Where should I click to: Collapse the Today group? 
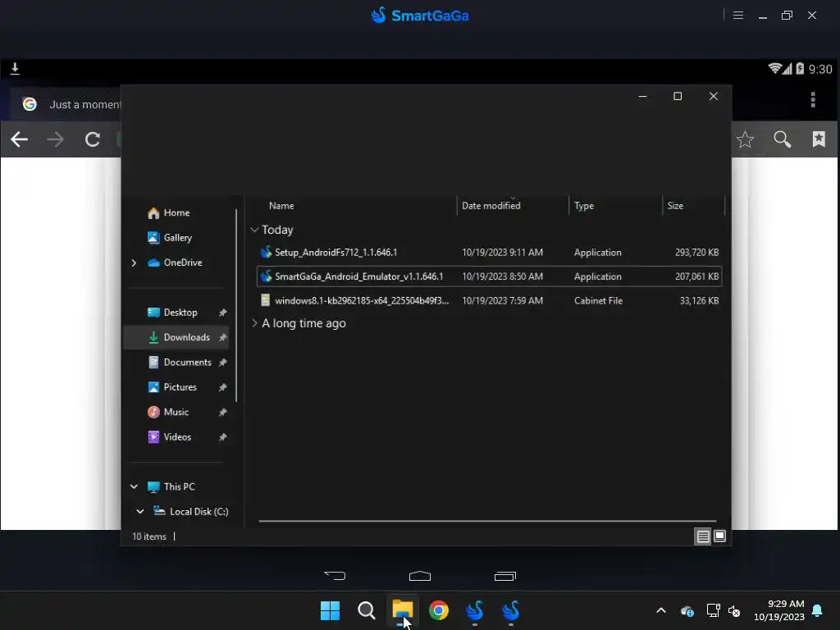click(x=254, y=230)
